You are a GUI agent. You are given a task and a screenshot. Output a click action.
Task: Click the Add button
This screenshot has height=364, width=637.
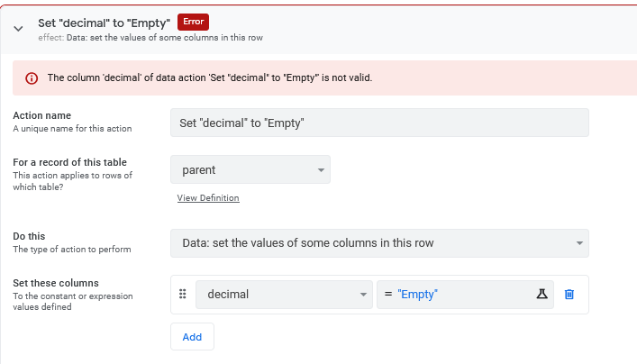[x=192, y=337]
